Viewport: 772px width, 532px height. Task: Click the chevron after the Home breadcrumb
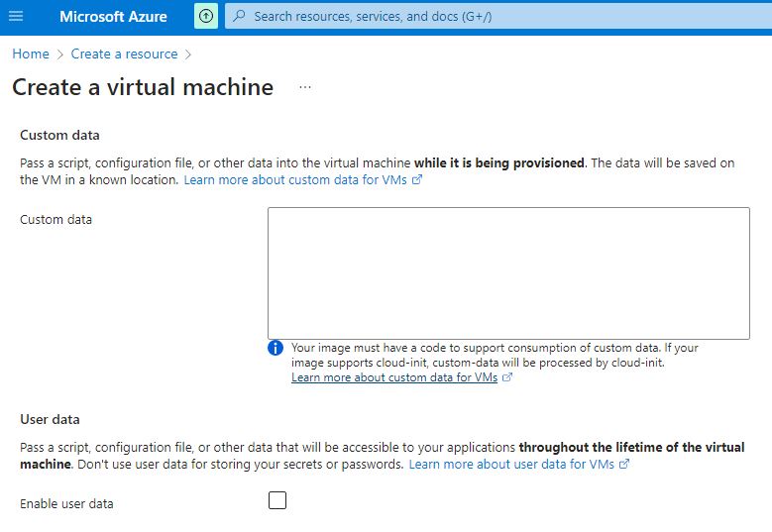point(59,54)
